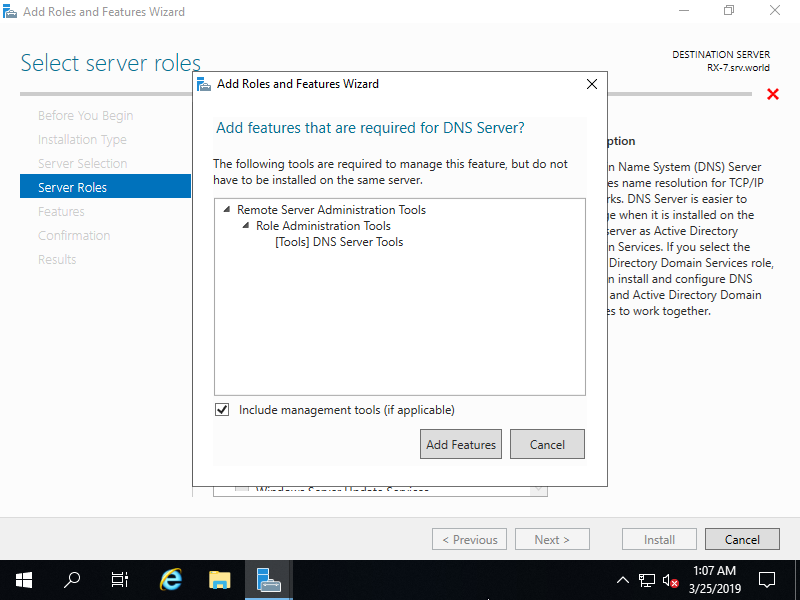The image size is (800, 600).
Task: Go to Installation Type step
Action: click(x=82, y=140)
